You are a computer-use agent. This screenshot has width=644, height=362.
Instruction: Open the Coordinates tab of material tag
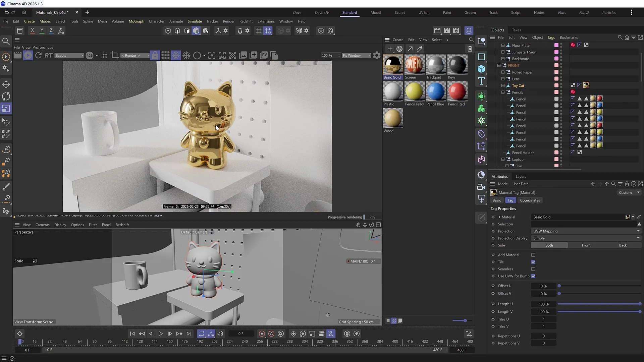[x=530, y=200]
